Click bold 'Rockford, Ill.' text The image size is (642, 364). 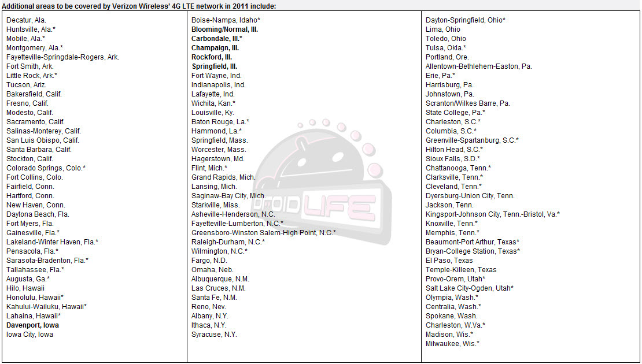[x=212, y=57]
